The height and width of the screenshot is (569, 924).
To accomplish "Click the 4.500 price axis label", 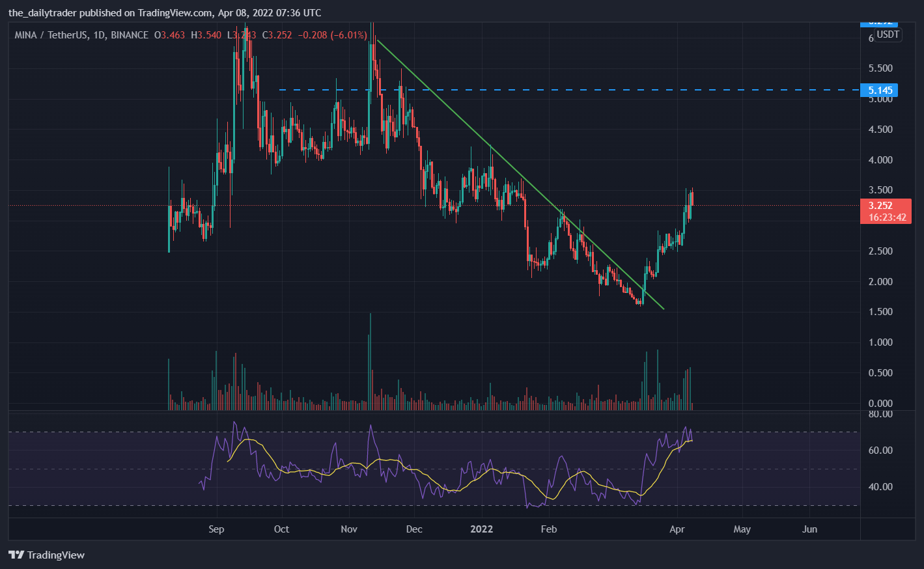I will click(880, 130).
